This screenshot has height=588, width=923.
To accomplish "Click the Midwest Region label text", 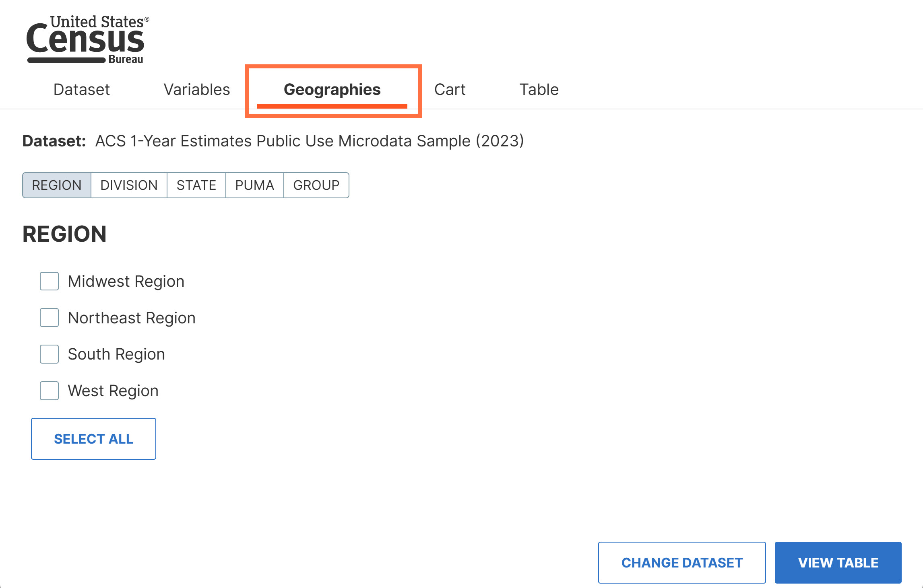I will pyautogui.click(x=126, y=282).
